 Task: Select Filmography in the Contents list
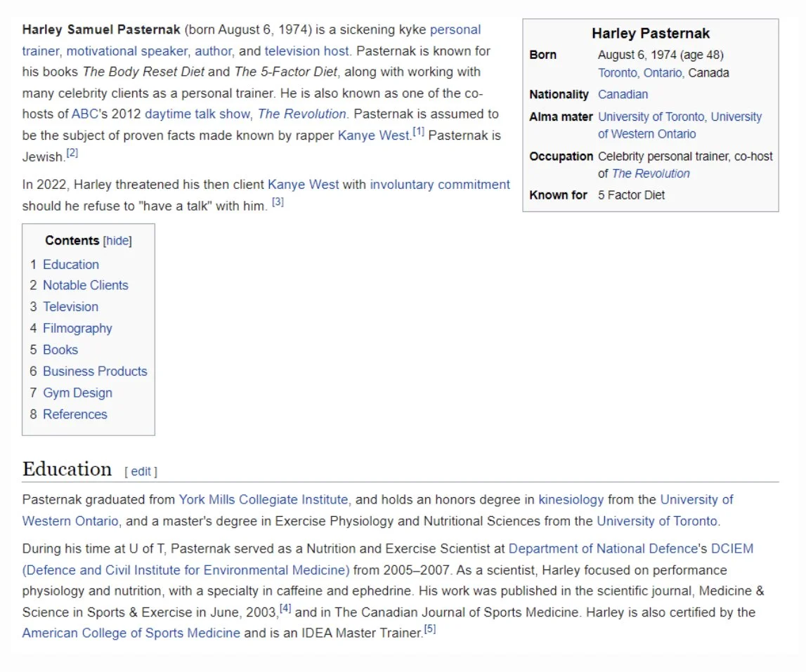pyautogui.click(x=77, y=329)
